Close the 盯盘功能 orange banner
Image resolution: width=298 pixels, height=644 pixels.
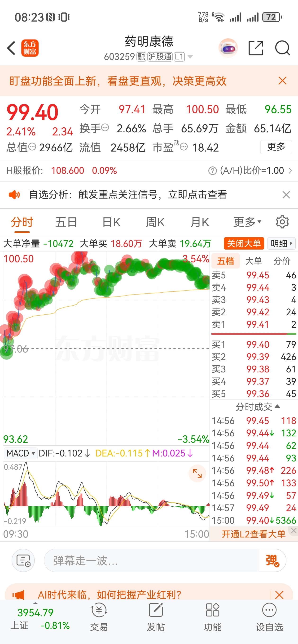coord(283,81)
